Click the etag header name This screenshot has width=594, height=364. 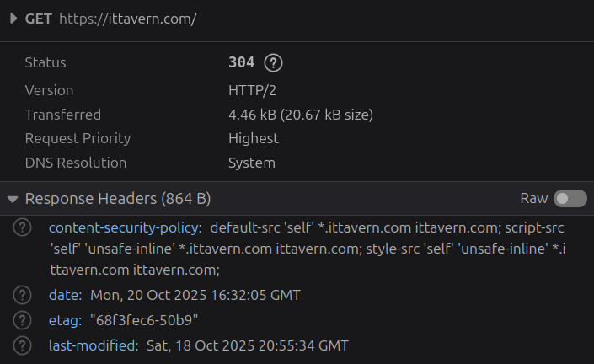pos(65,320)
